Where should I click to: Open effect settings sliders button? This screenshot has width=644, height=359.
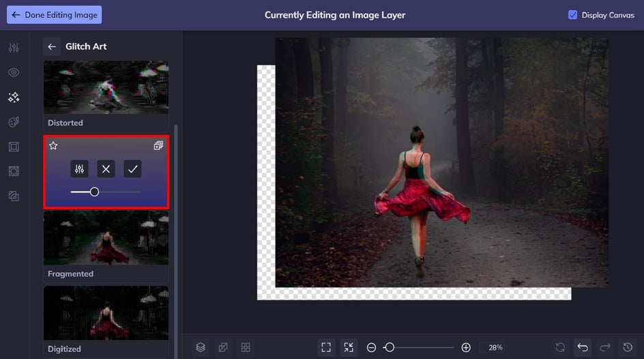[79, 169]
